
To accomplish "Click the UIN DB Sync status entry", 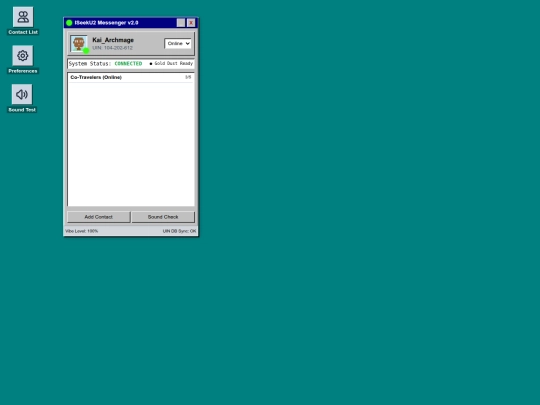I will click(179, 231).
